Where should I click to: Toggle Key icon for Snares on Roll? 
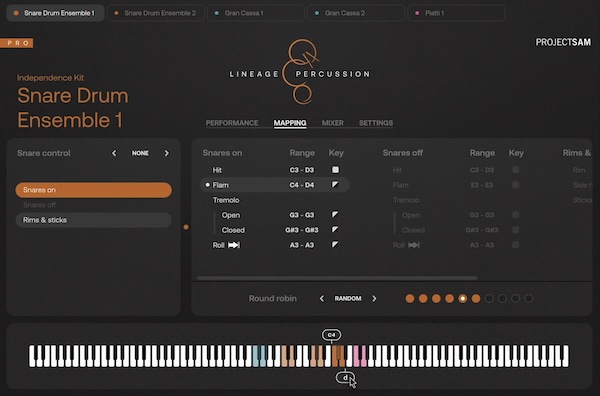tap(335, 244)
